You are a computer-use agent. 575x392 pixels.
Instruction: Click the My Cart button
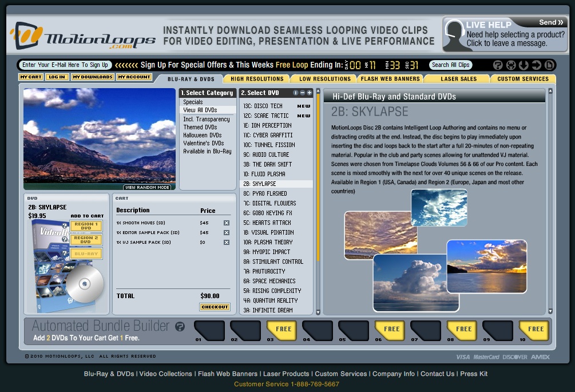coord(31,77)
